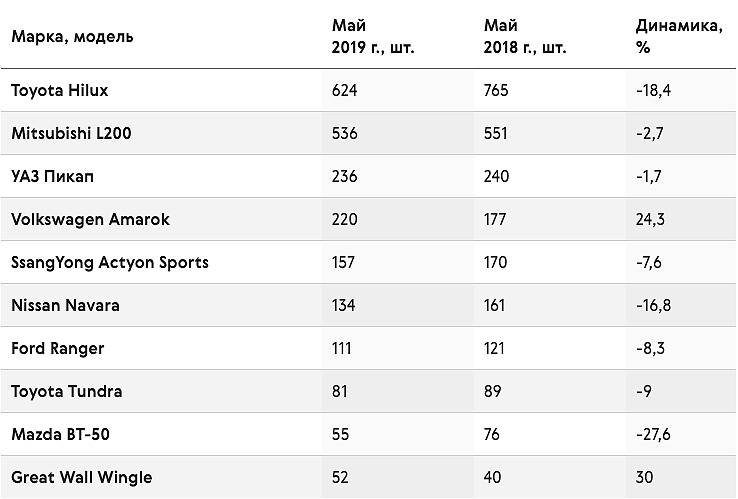Click the -27,6 dynamics value
Viewport: 738px width, 499px height.
(x=653, y=435)
